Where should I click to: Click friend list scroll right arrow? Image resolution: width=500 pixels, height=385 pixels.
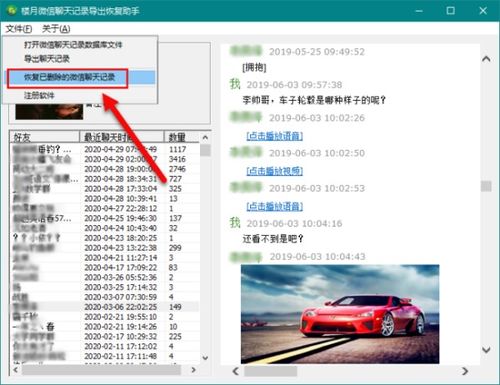(x=193, y=370)
